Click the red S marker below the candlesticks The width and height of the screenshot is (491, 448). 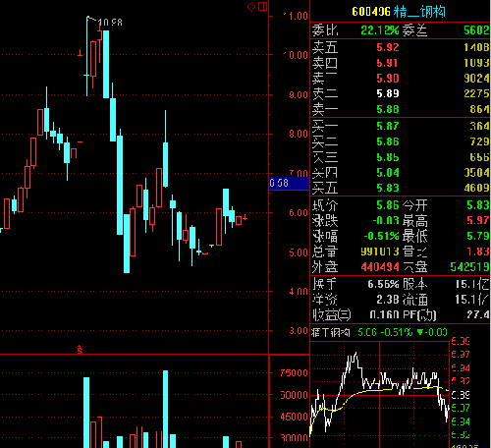80,350
